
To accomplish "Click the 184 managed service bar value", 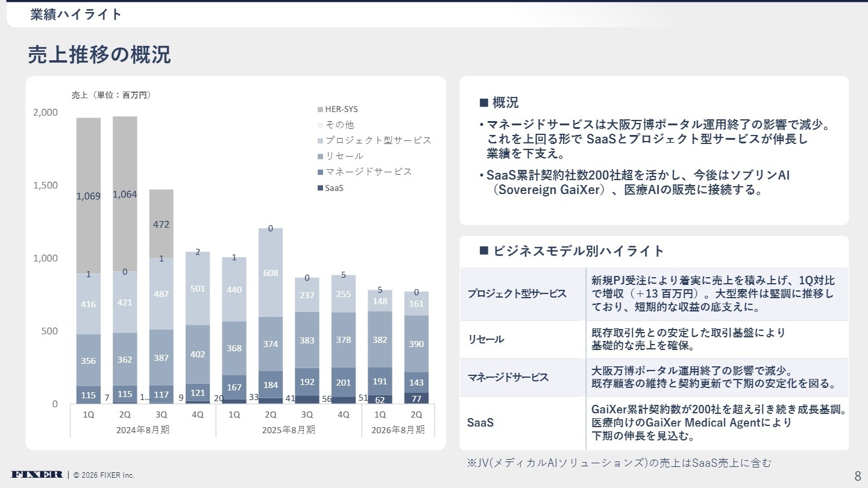I will [271, 386].
